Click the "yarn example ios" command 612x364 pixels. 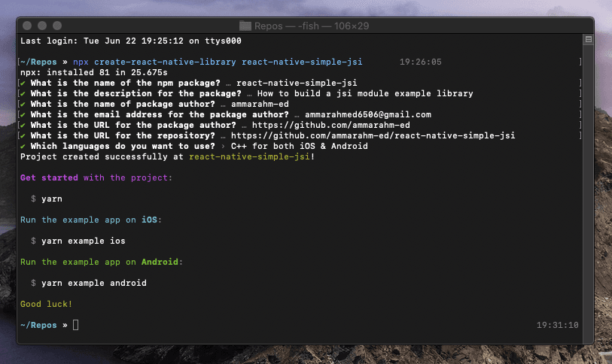(83, 241)
